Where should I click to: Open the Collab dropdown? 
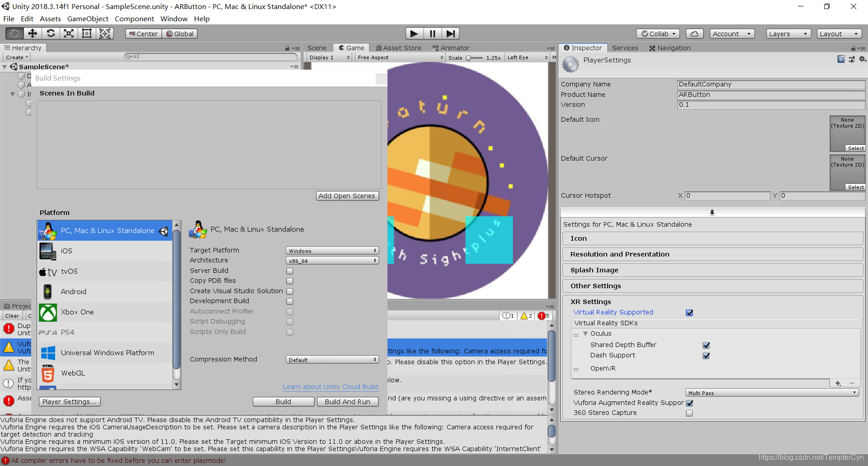(658, 34)
